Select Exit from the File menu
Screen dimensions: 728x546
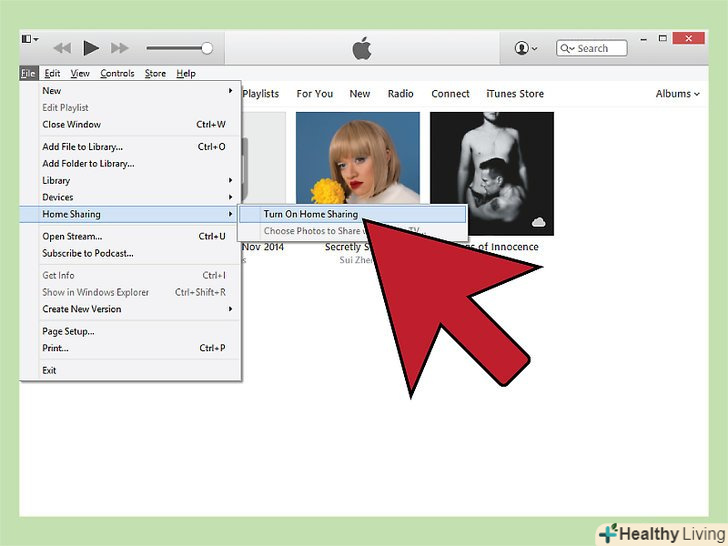(x=130, y=370)
